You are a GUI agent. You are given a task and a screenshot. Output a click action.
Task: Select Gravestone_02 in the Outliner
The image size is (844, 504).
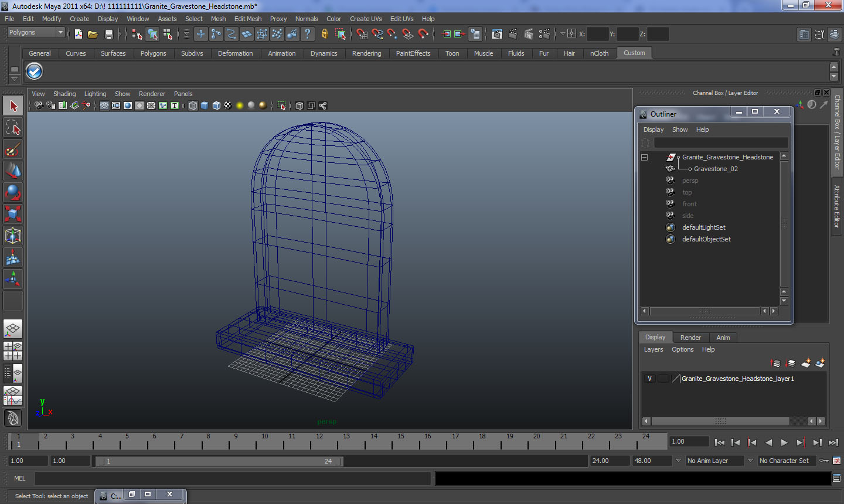pyautogui.click(x=716, y=169)
